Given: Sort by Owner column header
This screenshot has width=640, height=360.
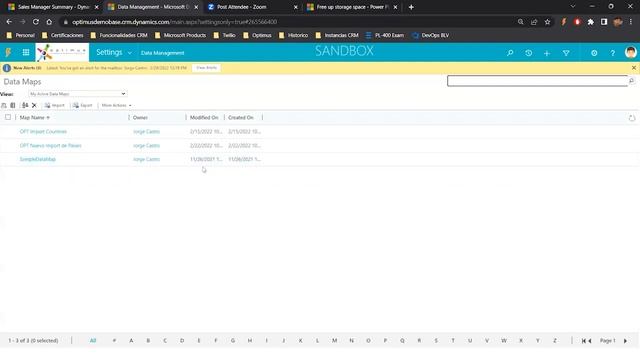Looking at the screenshot, I should point(140,118).
